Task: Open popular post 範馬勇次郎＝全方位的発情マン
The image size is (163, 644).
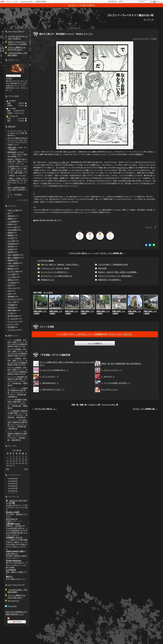Action: pos(110,280)
